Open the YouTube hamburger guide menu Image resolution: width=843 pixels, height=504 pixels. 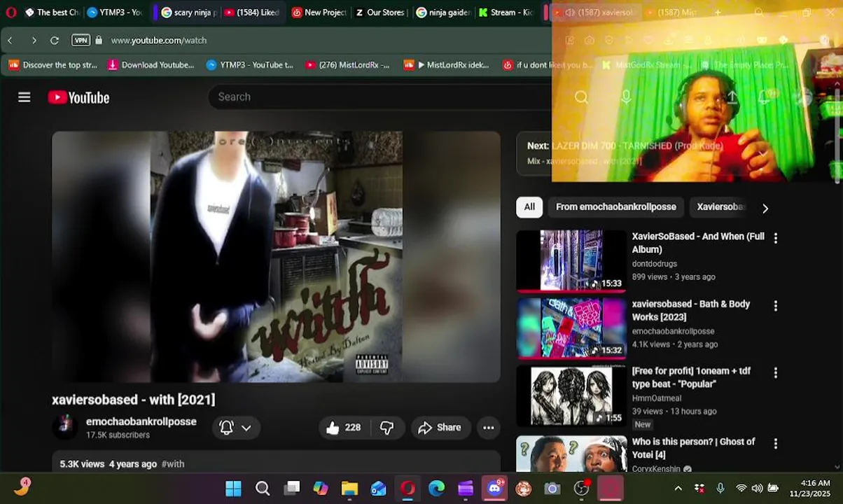[25, 97]
